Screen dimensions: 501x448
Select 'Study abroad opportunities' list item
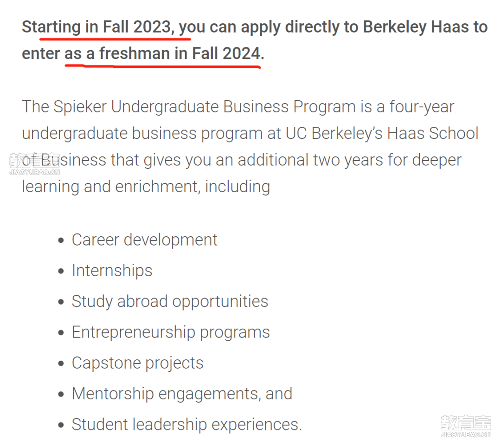170,302
